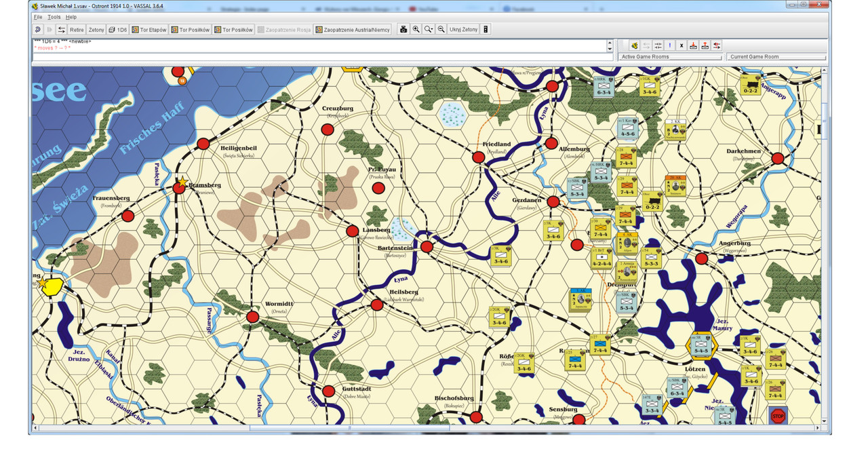The width and height of the screenshot is (868, 466).
Task: Click the Frauensberg city marker
Action: point(127,216)
